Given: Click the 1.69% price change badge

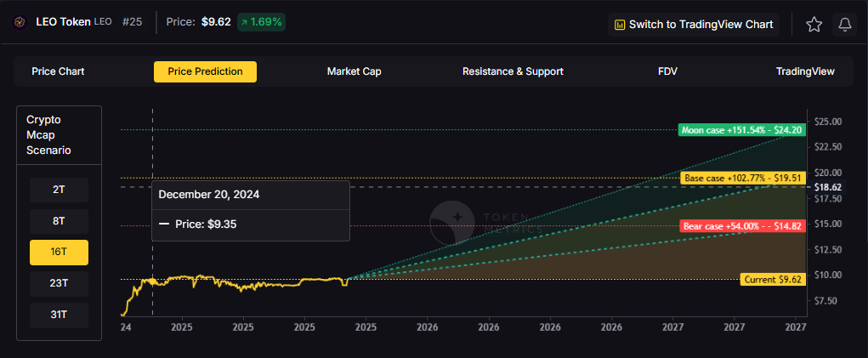Looking at the screenshot, I should (261, 22).
